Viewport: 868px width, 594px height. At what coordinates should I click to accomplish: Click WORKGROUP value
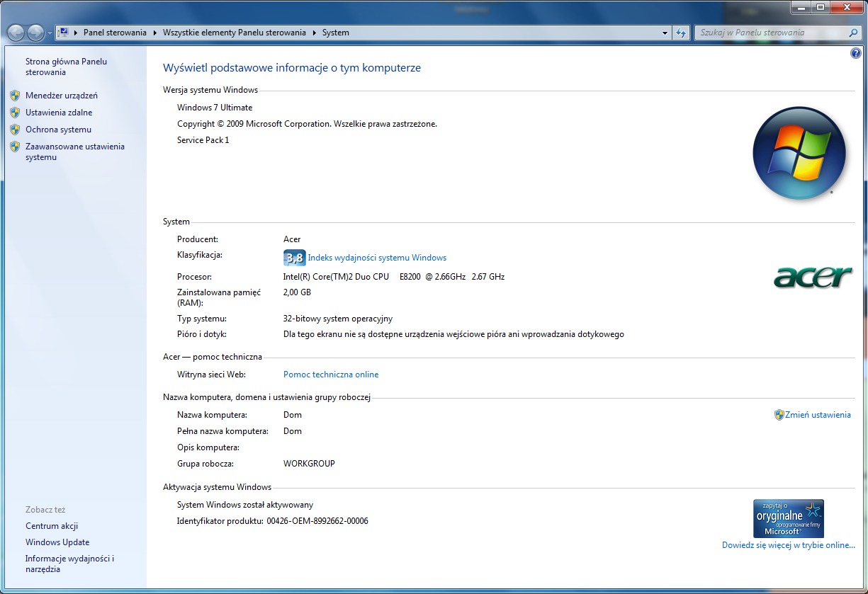tap(309, 464)
